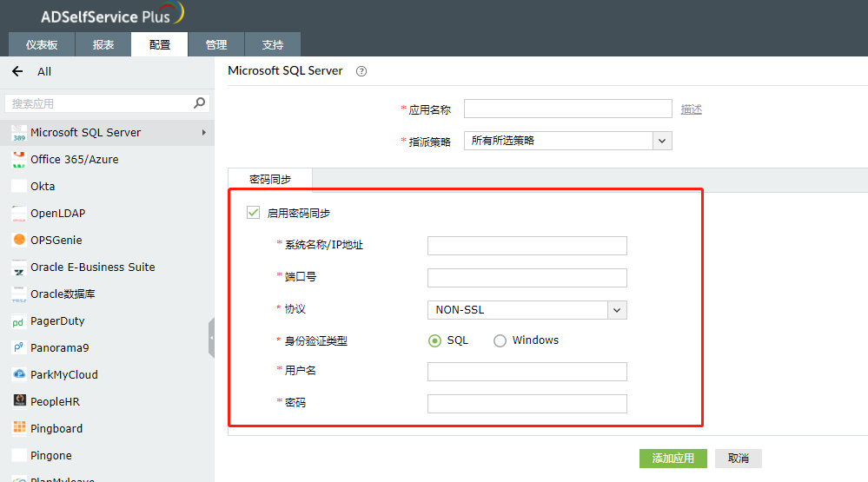Open the 报表 tab
868x482 pixels.
pyautogui.click(x=103, y=44)
